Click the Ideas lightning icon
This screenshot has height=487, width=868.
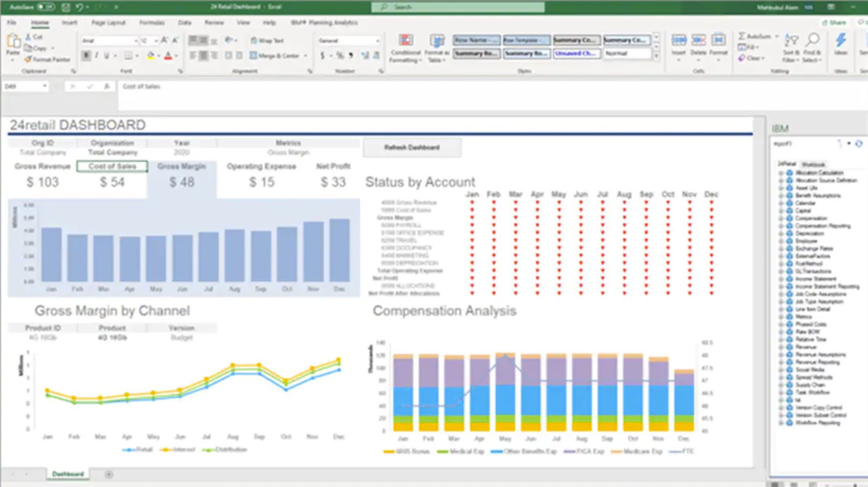(x=841, y=40)
